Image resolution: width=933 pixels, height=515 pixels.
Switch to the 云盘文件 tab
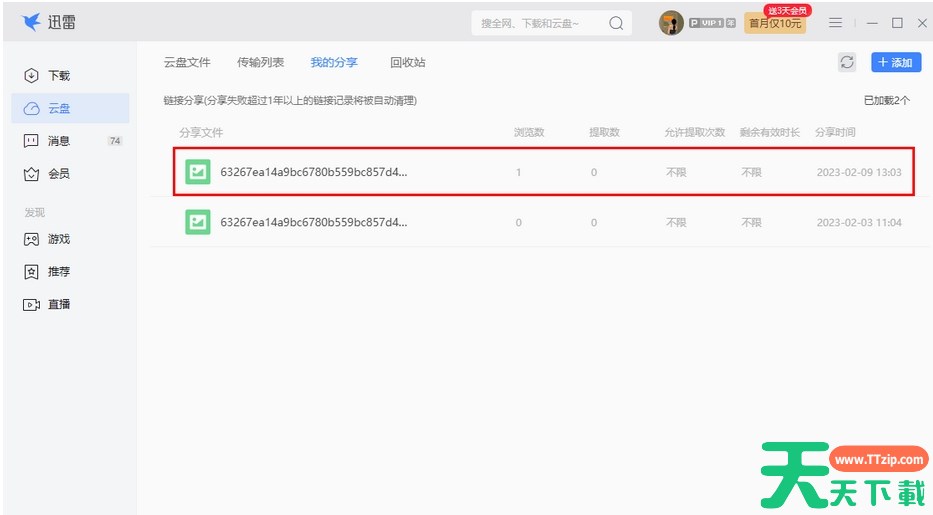pyautogui.click(x=187, y=62)
